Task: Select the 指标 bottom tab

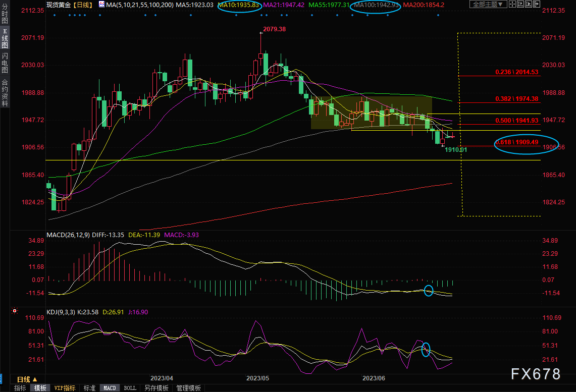Action: pyautogui.click(x=20, y=388)
